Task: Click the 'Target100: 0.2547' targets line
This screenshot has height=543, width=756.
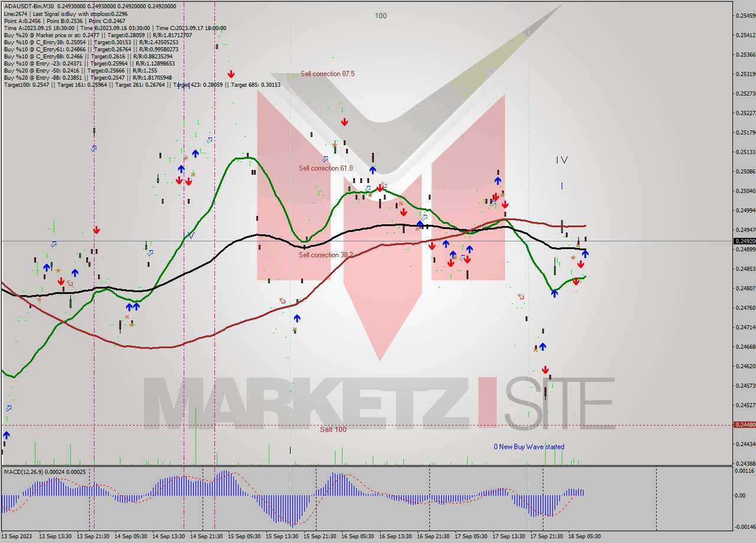Action: click(x=142, y=84)
